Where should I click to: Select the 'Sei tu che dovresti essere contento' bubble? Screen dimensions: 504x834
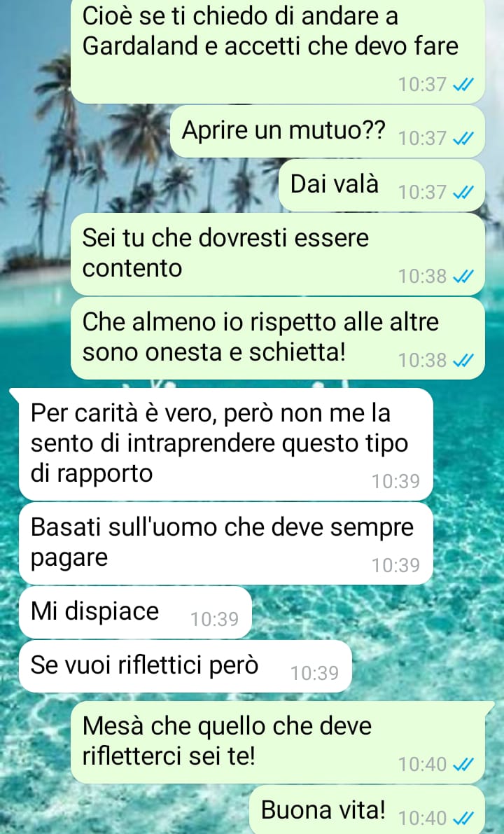pos(277,254)
